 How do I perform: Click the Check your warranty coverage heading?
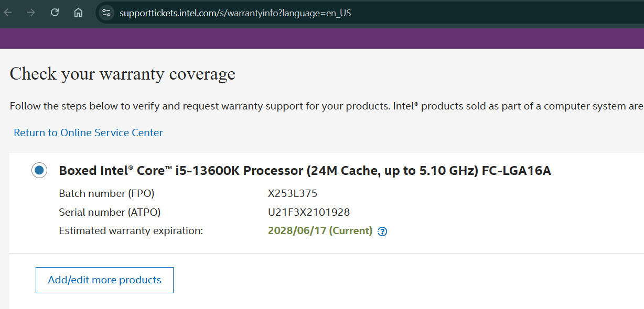pos(122,74)
